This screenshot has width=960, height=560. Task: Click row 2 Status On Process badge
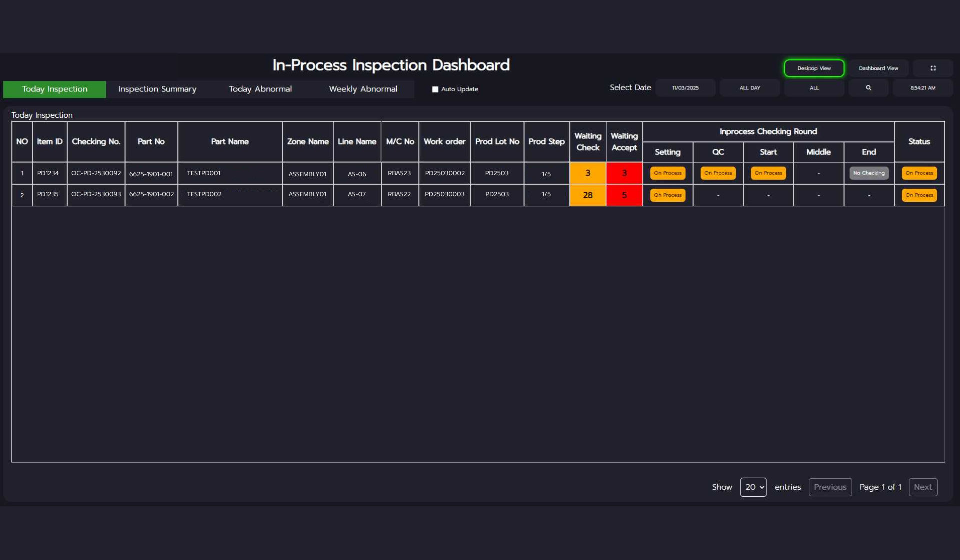point(919,195)
